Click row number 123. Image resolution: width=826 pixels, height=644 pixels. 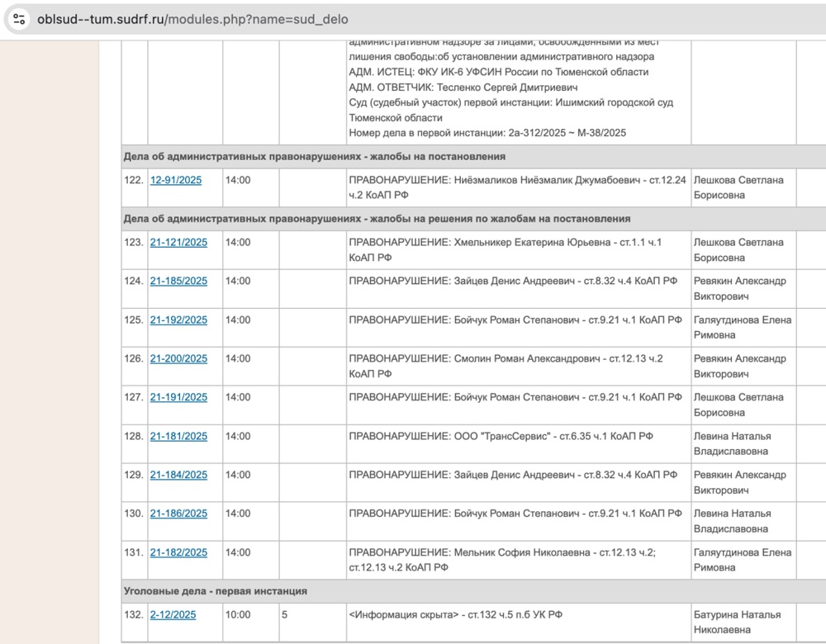click(x=134, y=242)
